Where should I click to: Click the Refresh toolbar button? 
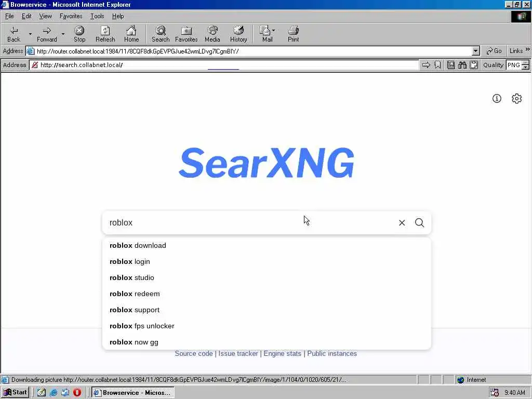click(105, 34)
